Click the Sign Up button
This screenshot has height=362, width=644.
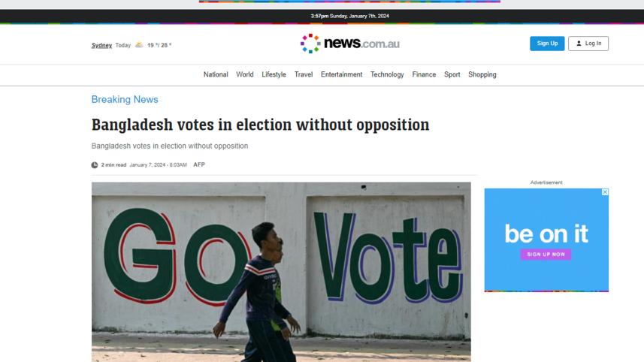coord(547,44)
